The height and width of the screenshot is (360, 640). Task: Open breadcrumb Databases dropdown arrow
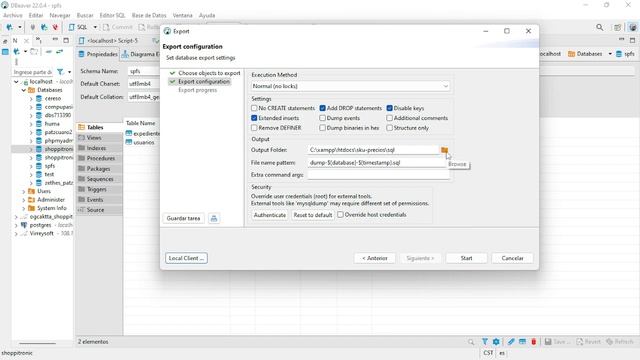coord(610,54)
